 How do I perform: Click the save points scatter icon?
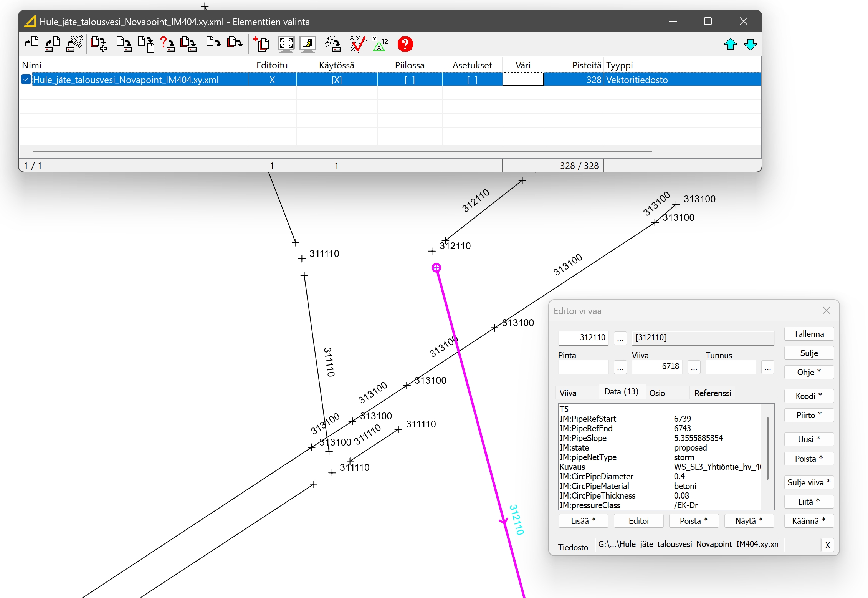pyautogui.click(x=333, y=44)
